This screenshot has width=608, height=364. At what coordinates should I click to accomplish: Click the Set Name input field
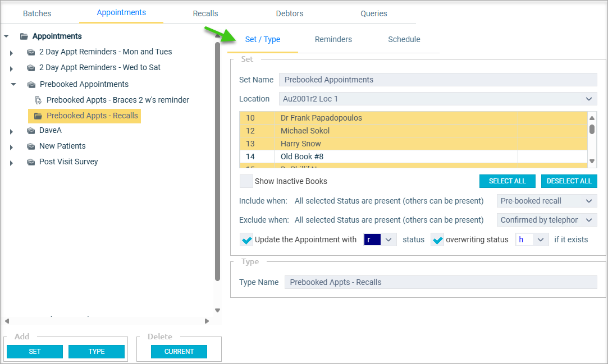click(438, 80)
